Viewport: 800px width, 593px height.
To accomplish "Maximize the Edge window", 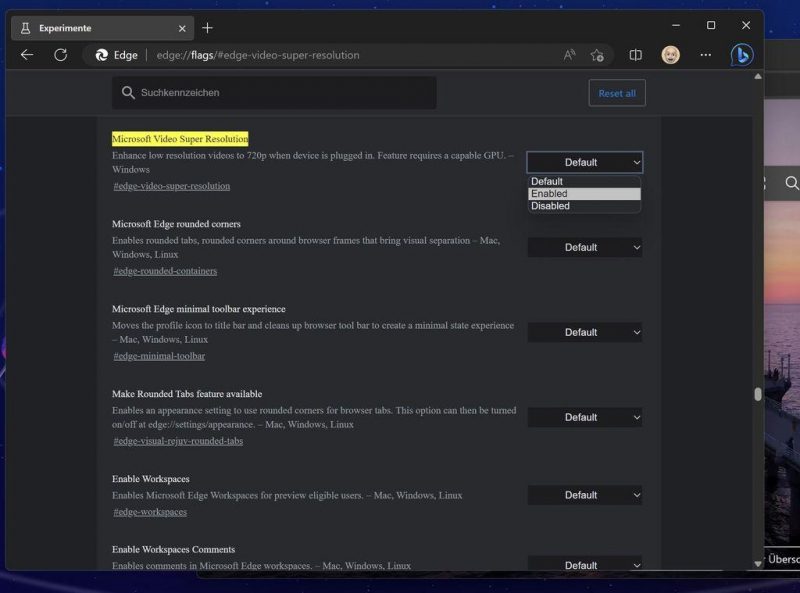I will tap(711, 25).
